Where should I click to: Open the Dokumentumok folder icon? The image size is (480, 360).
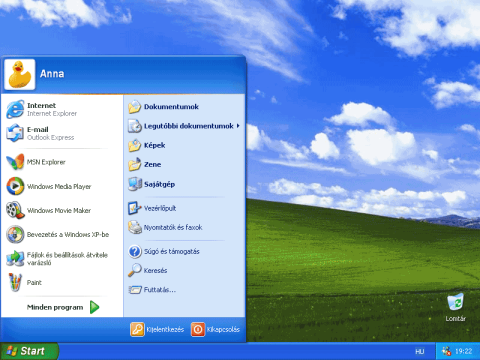[x=135, y=107]
